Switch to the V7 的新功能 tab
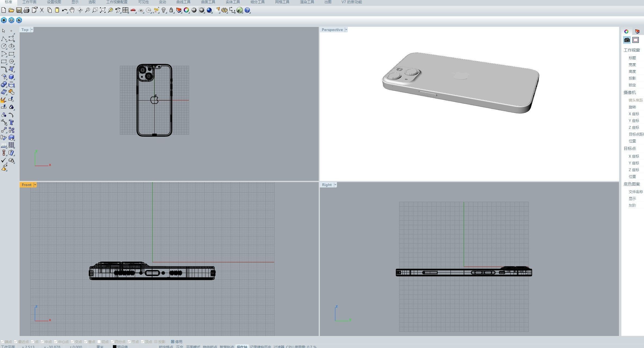Viewport: 644px width, 348px height. [x=352, y=2]
